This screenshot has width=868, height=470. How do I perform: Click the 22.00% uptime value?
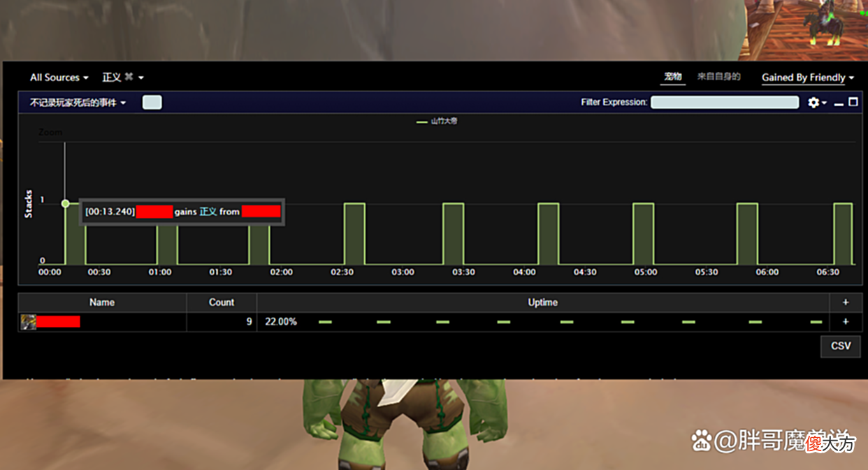(280, 322)
